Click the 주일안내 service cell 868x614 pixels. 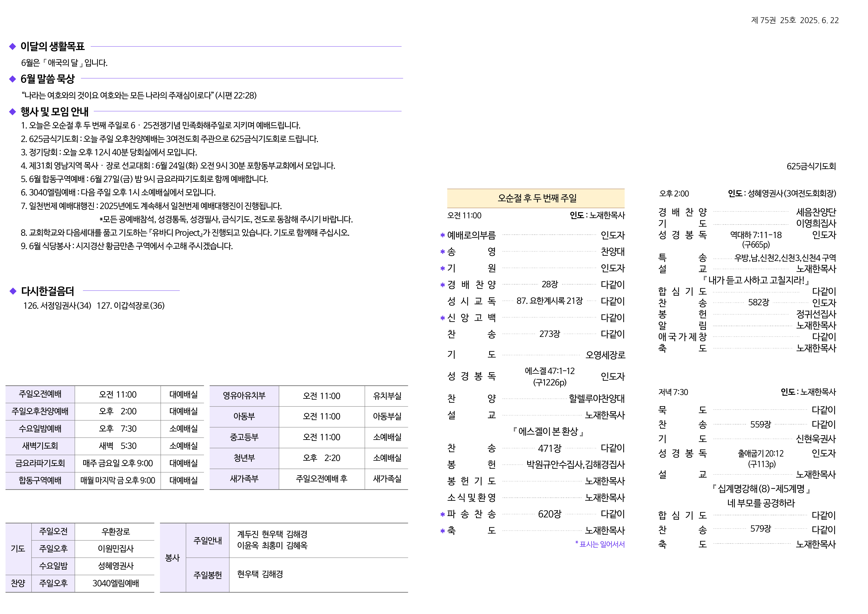point(208,541)
